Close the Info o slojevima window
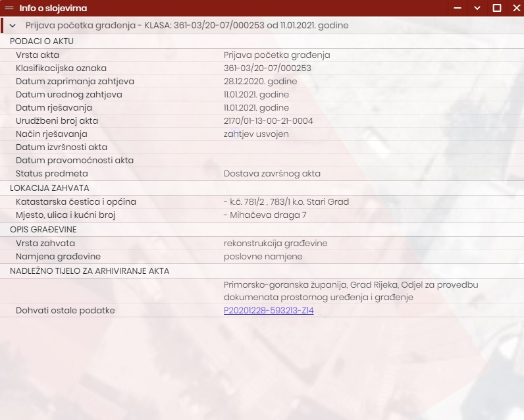This screenshot has height=420, width=524. 515,9
